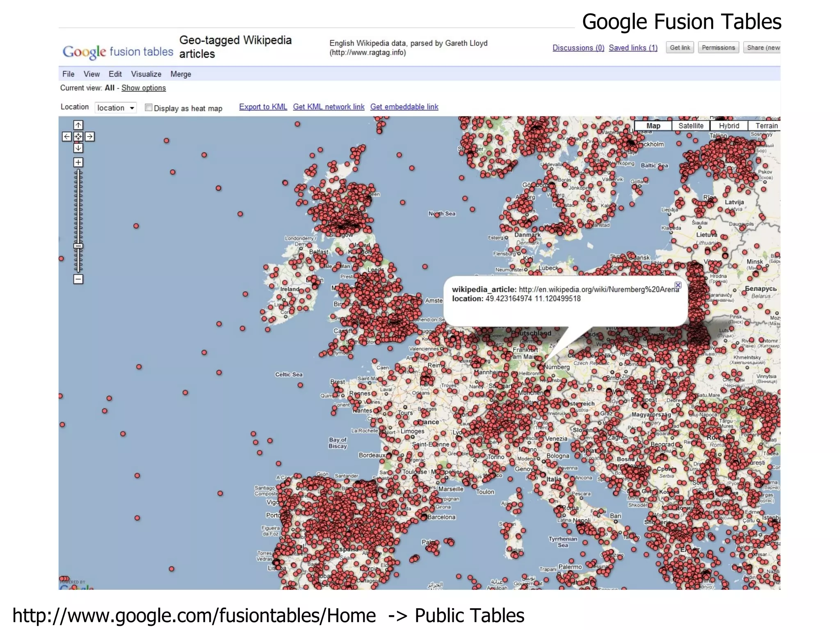Switch map to Hybrid view
Image resolution: width=840 pixels, height=630 pixels.
click(x=729, y=126)
